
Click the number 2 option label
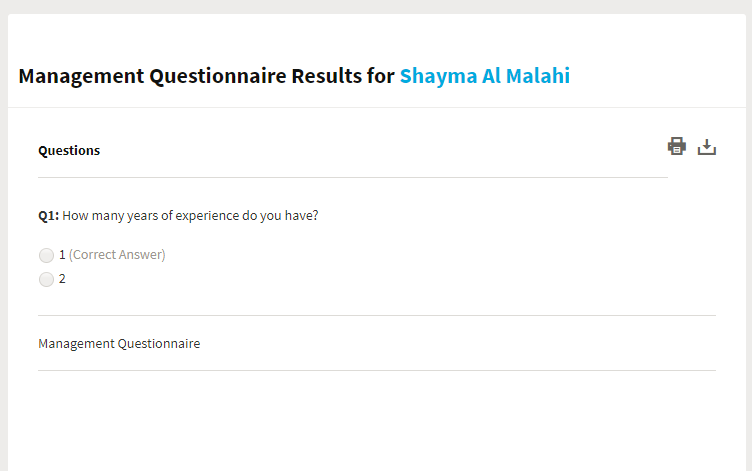point(62,279)
